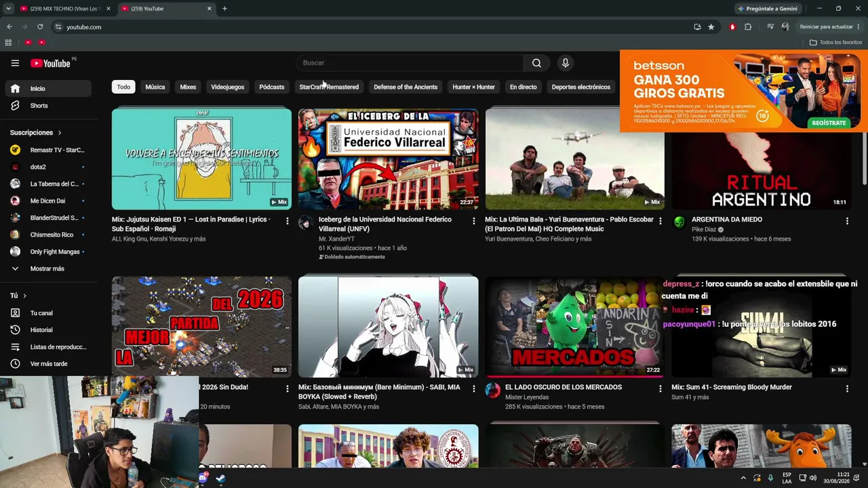Select the Todo filter chip
This screenshot has width=868, height=488.
pyautogui.click(x=123, y=87)
